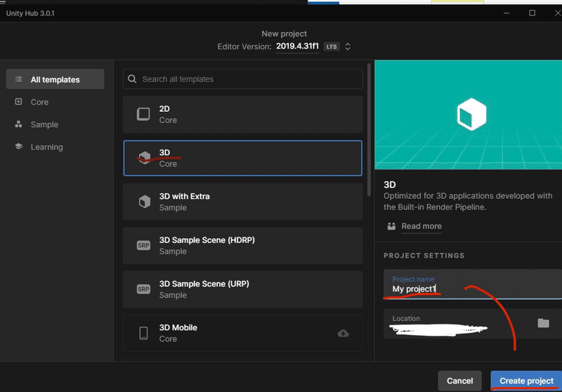Select the 3D with Extra template
Screen dimensions: 562x392
(242, 202)
